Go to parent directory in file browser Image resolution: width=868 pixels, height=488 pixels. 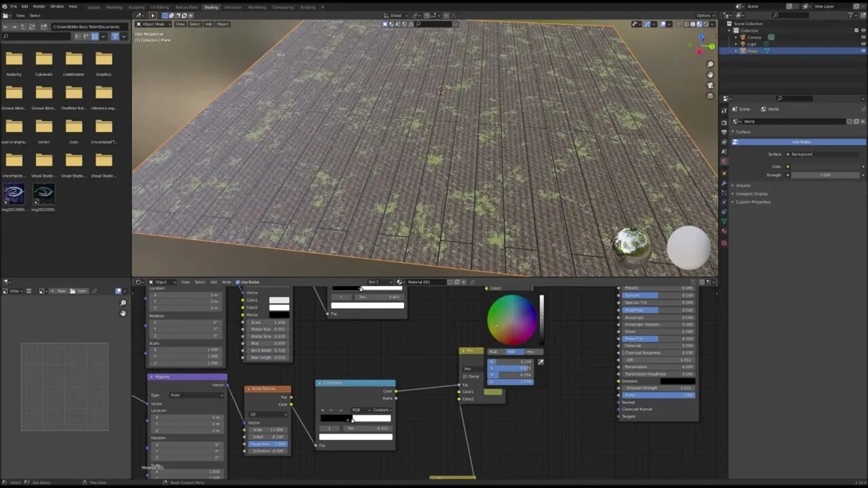pyautogui.click(x=22, y=26)
